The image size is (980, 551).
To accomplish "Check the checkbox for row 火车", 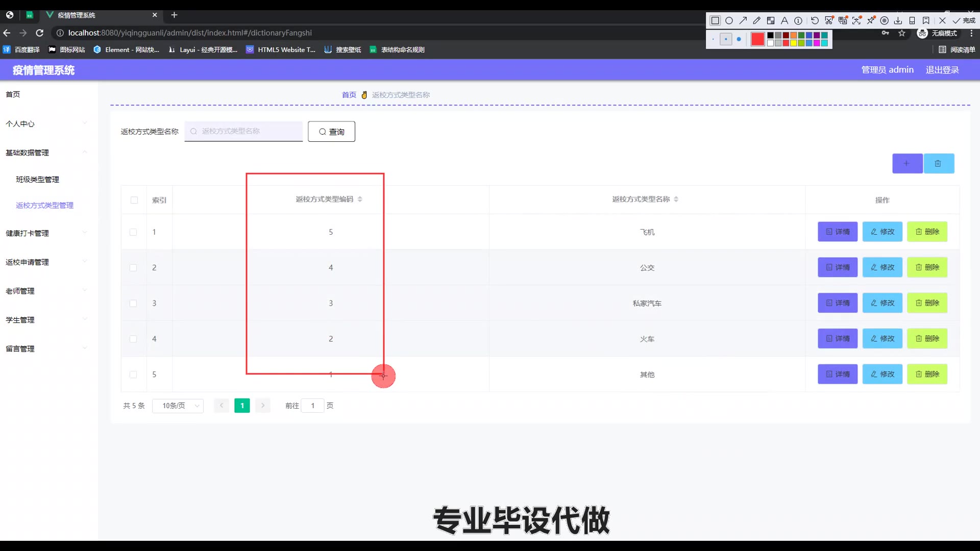I will (133, 339).
